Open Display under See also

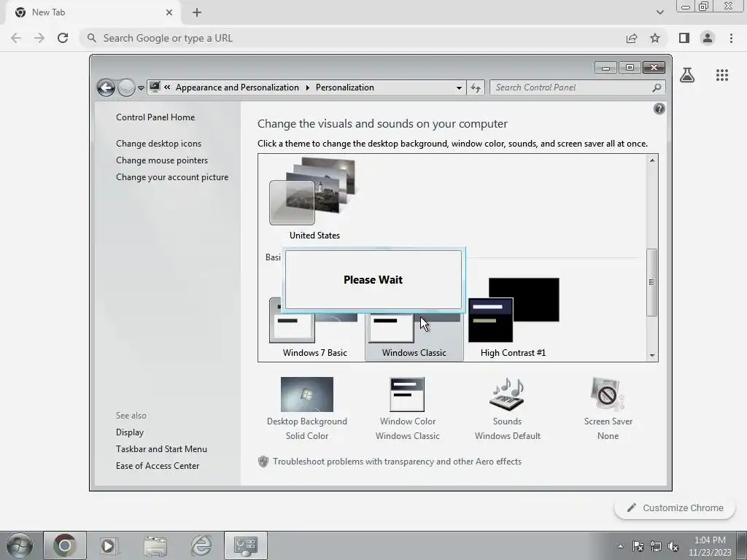tap(130, 432)
